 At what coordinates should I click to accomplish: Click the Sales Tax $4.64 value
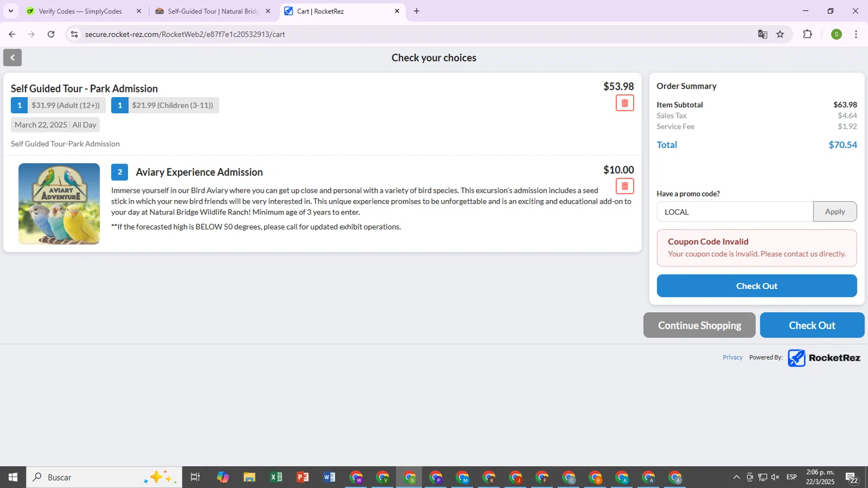pos(847,116)
